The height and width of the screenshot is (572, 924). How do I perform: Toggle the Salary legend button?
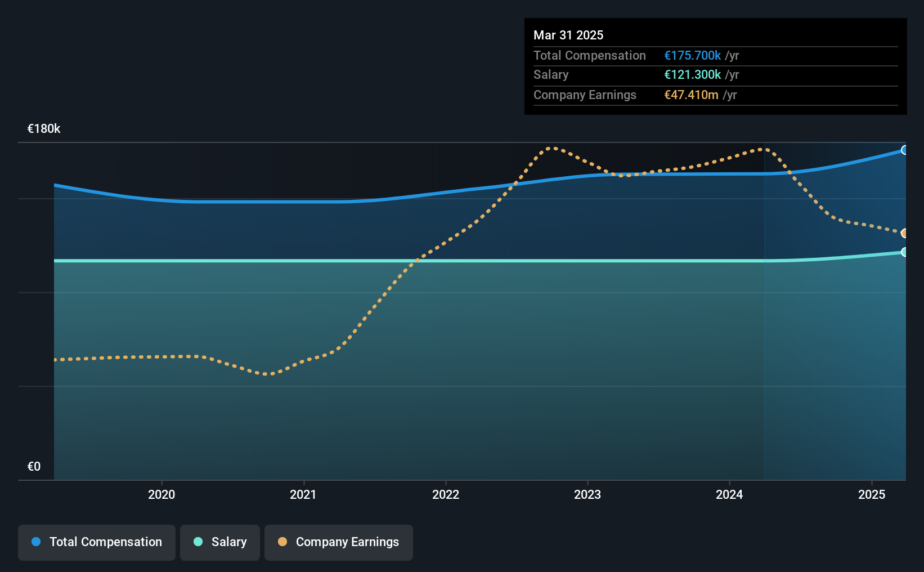point(220,542)
